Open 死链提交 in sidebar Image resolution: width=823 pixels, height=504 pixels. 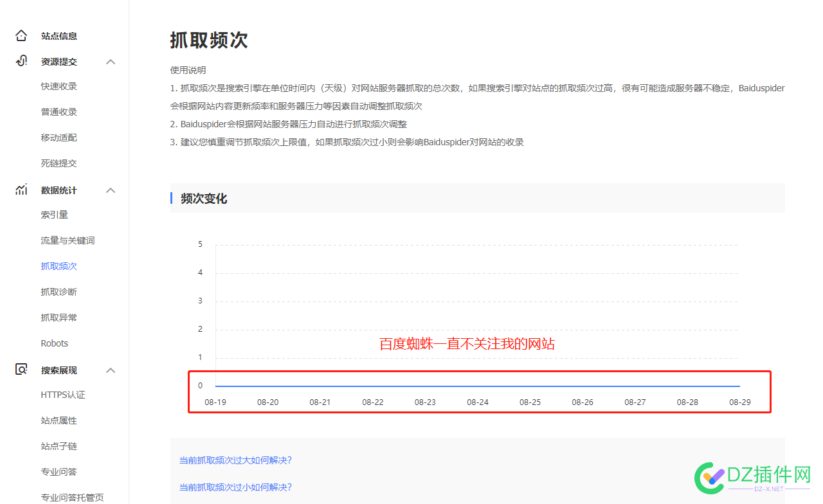59,163
